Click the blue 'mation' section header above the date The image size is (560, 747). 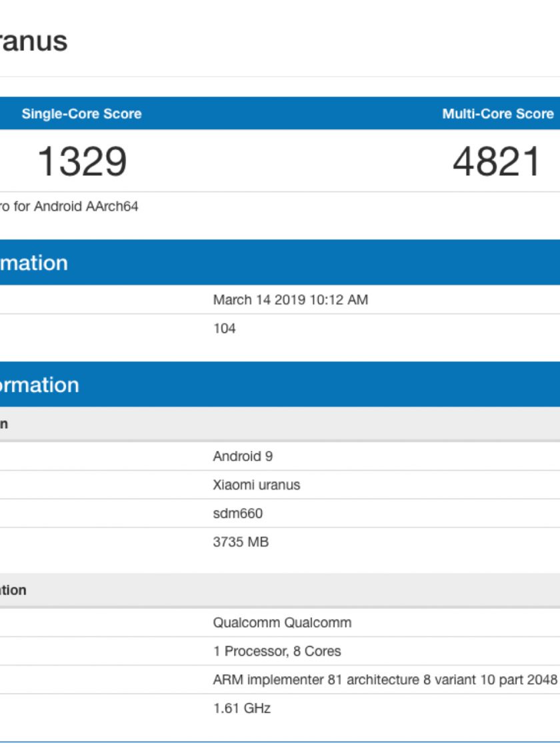[x=33, y=263]
